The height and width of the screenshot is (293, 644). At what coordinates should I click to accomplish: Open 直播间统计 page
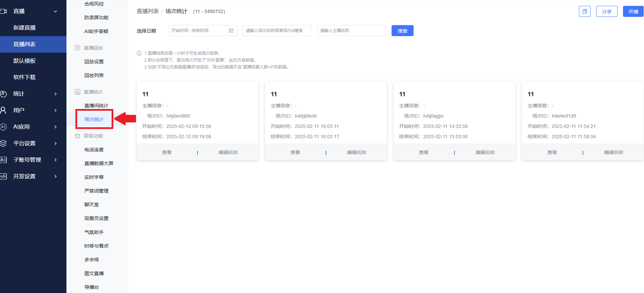[x=96, y=106]
